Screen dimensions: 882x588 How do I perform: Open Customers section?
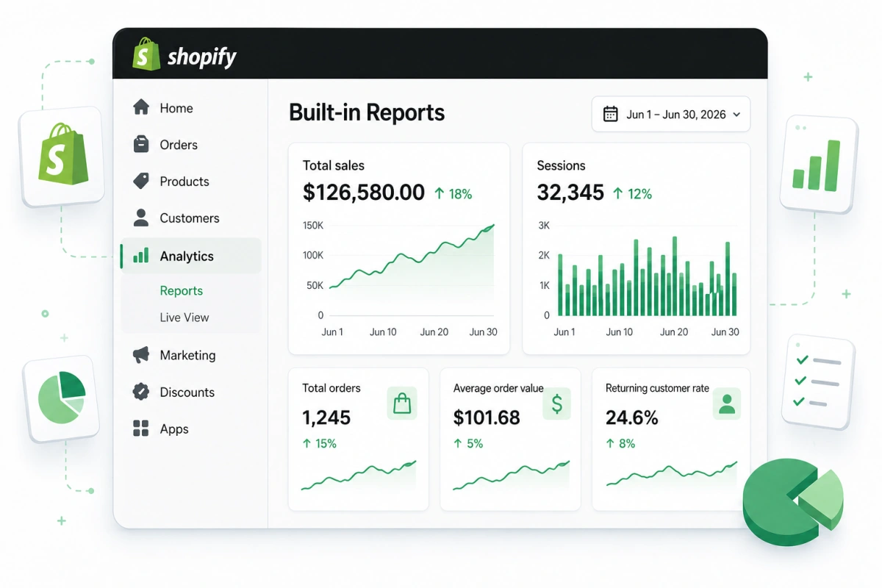[x=191, y=218]
